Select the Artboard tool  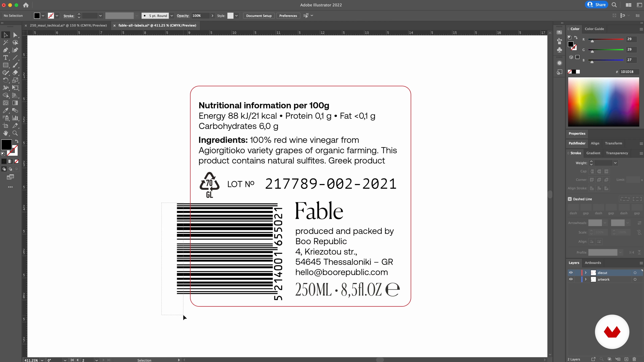(6, 126)
